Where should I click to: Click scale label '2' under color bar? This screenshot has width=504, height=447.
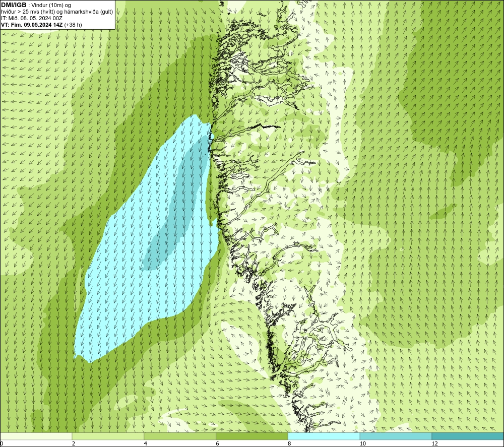74,443
